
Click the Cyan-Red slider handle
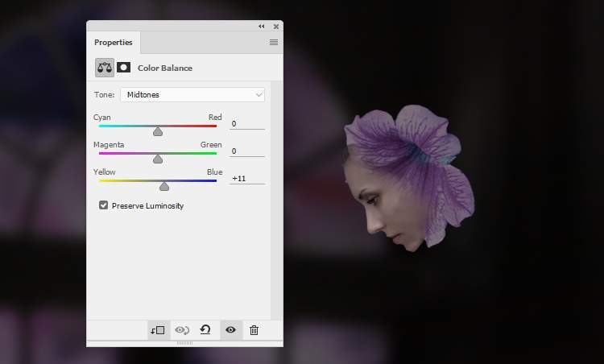158,132
